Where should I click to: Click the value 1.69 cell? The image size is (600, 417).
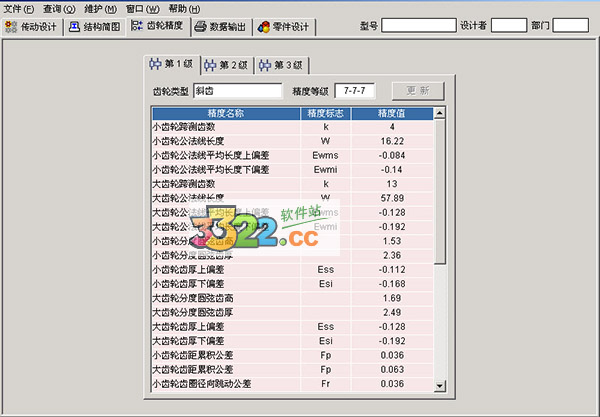click(x=392, y=298)
